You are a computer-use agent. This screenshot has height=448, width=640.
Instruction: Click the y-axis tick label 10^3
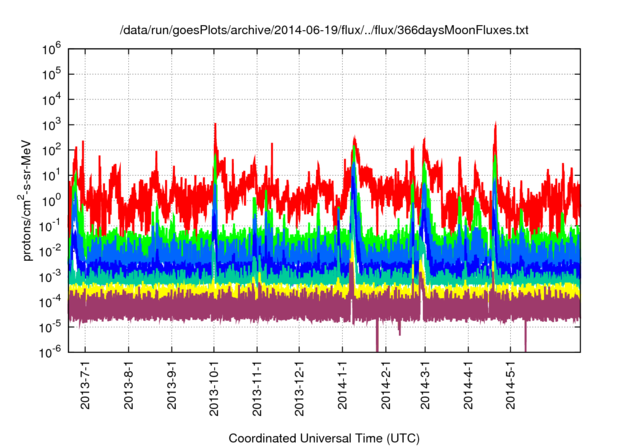[52, 123]
